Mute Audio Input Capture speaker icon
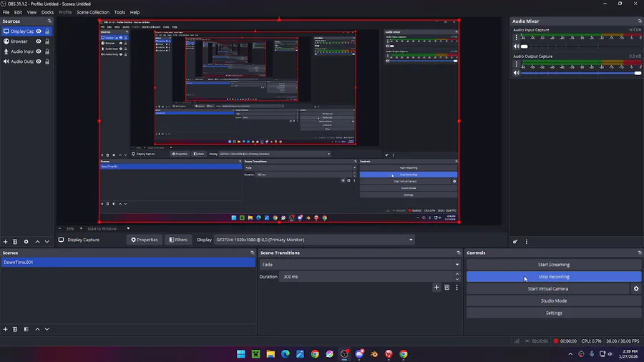This screenshot has height=362, width=644. 516,47
